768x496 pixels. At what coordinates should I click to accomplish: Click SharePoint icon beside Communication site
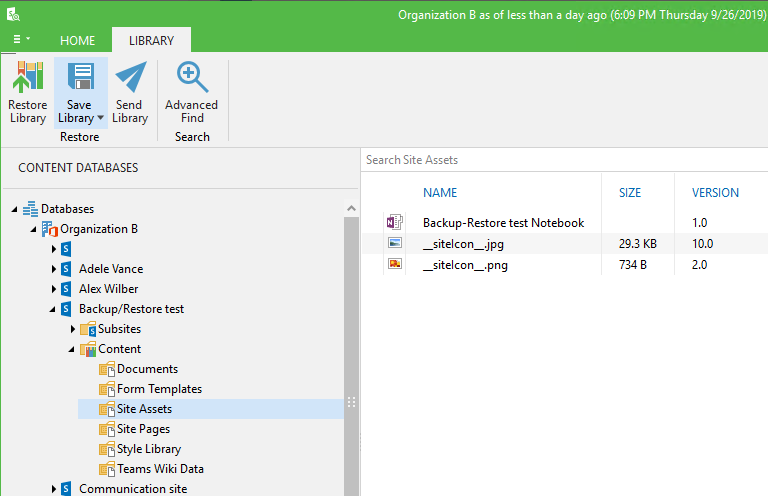[x=66, y=489]
